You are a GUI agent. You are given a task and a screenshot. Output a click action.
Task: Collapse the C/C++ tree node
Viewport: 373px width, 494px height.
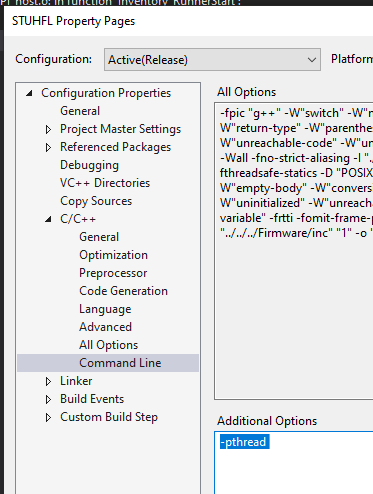pyautogui.click(x=49, y=219)
